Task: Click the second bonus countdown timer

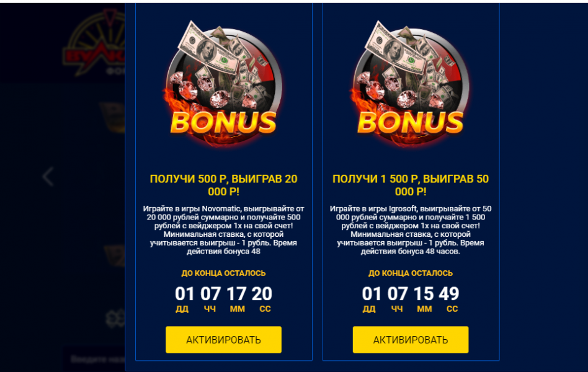Action: pyautogui.click(x=411, y=299)
